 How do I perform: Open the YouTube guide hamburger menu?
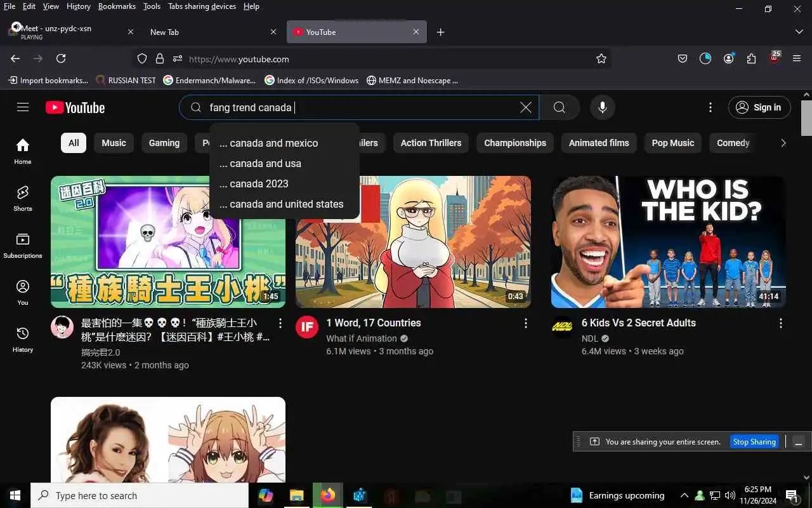(x=23, y=107)
